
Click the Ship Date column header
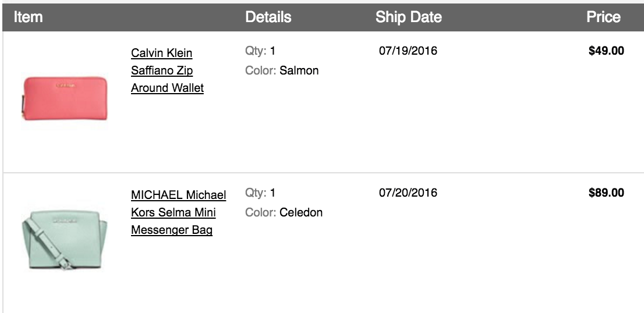tap(409, 17)
